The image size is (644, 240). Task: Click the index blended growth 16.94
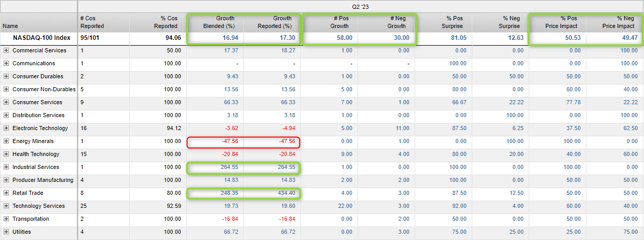[230, 38]
